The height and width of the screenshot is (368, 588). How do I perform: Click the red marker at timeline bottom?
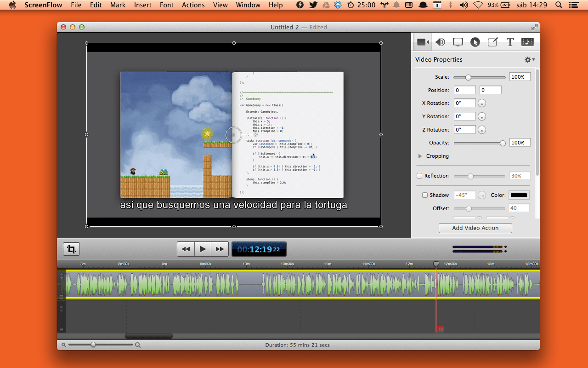[x=440, y=329]
